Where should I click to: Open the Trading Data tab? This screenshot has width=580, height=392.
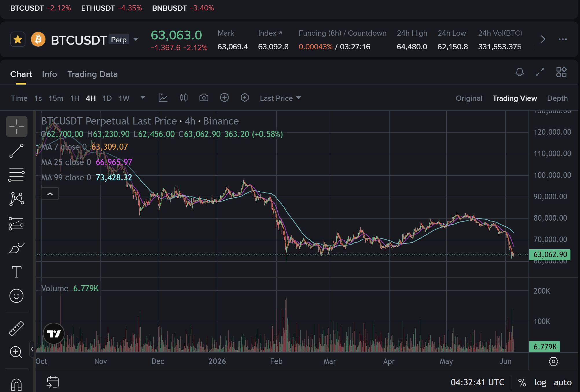[93, 74]
